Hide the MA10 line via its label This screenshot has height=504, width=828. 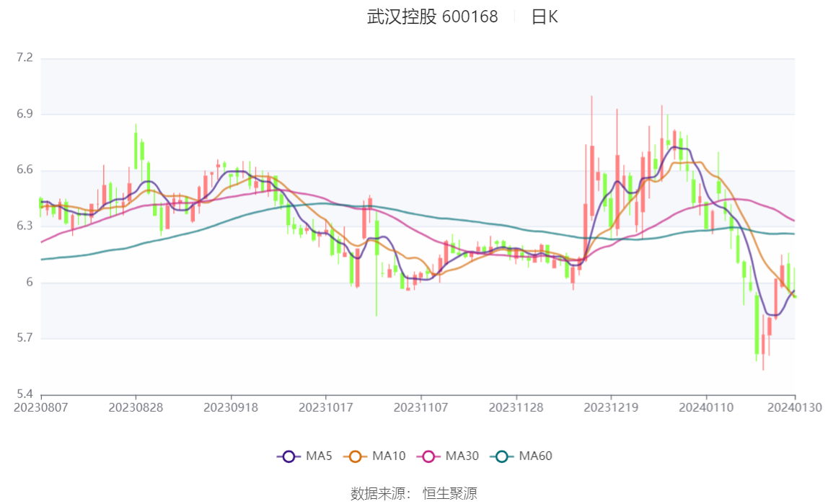click(389, 456)
